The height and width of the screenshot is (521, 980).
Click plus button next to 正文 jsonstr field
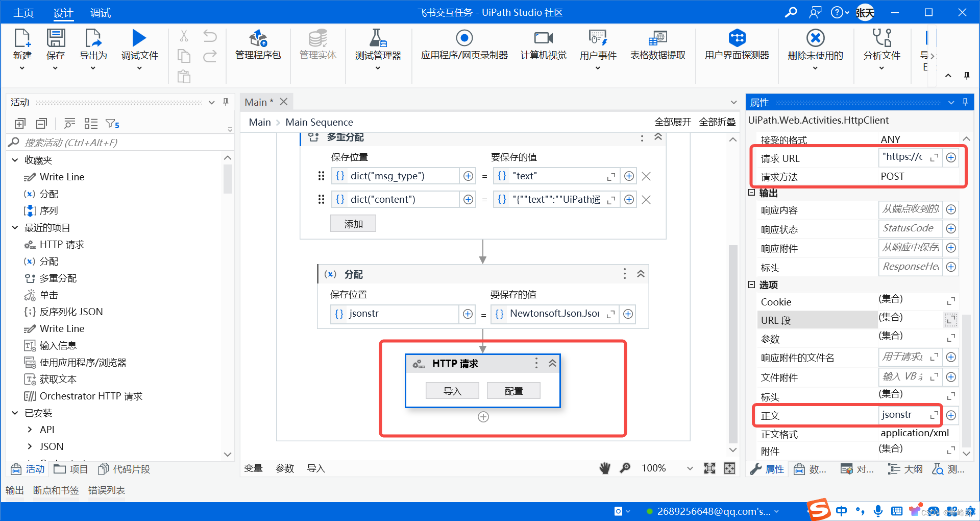[951, 415]
